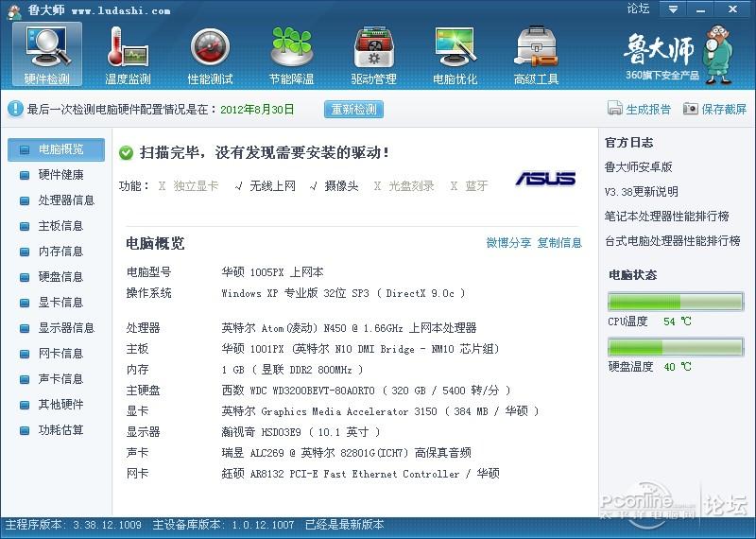Open the 硬件检测 hardware detection icon
This screenshot has width=756, height=539.
(46, 54)
